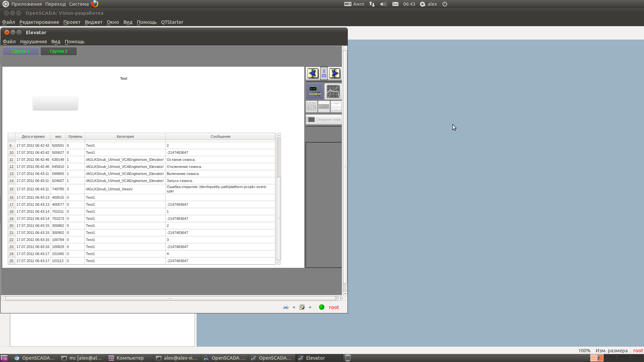
Task: Click the third document view icon
Action: pos(336,107)
